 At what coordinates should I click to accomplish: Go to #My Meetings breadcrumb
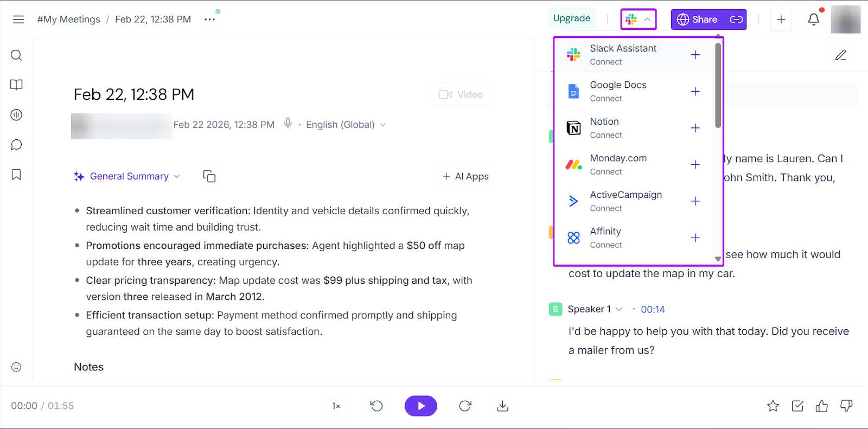[x=68, y=20]
